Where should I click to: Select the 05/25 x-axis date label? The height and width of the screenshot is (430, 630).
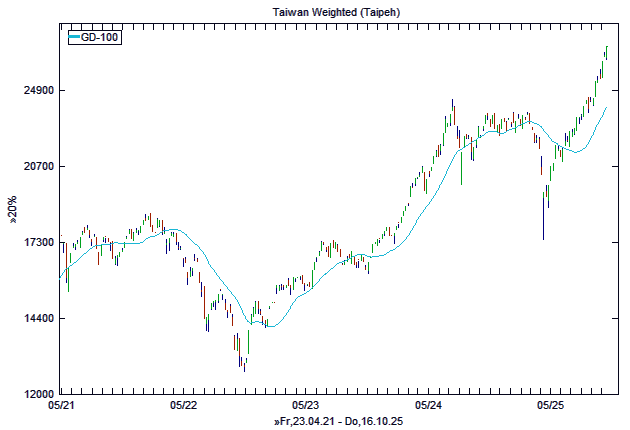[x=551, y=406]
